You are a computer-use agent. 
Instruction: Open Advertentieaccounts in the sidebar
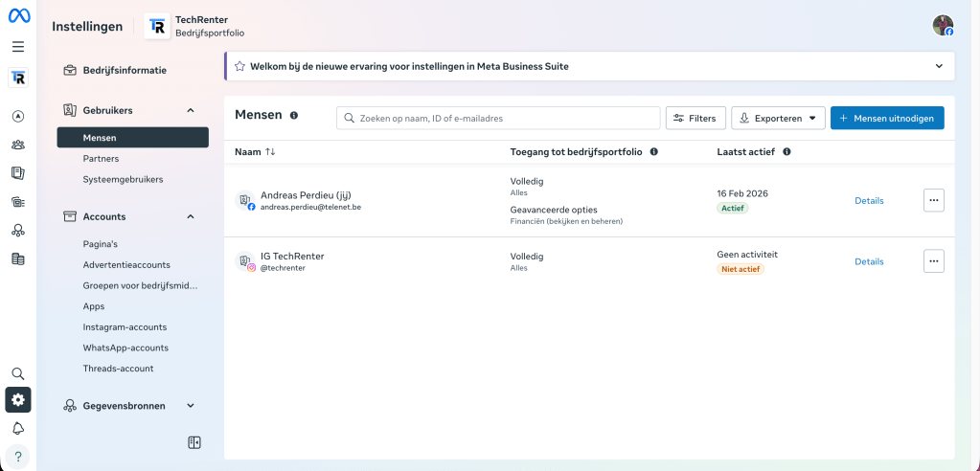[x=126, y=264]
